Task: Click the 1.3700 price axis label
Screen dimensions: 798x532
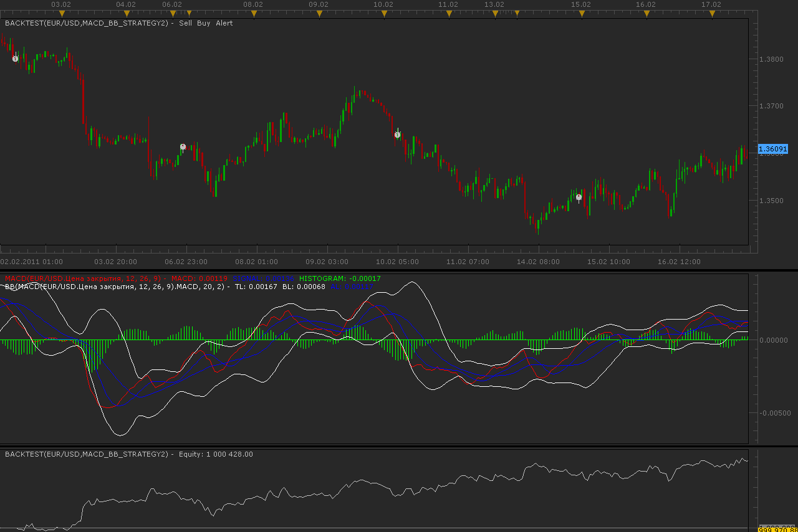Action: coord(771,106)
